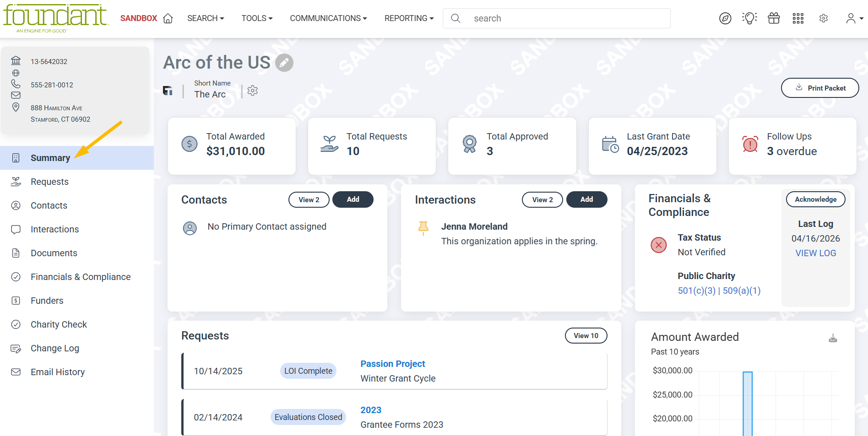The height and width of the screenshot is (436, 868).
Task: Add a new contact
Action: 353,199
